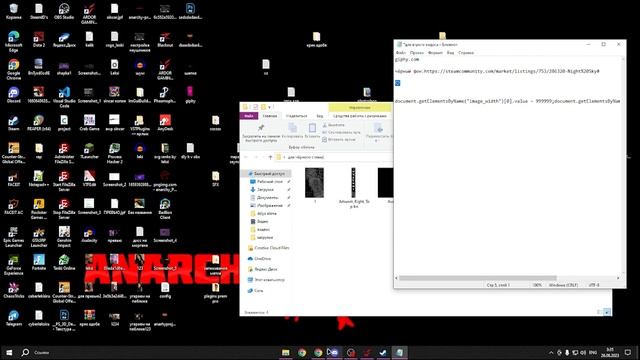Select the Discord desktop shortcut
This screenshot has width=640, height=360.
point(13,95)
